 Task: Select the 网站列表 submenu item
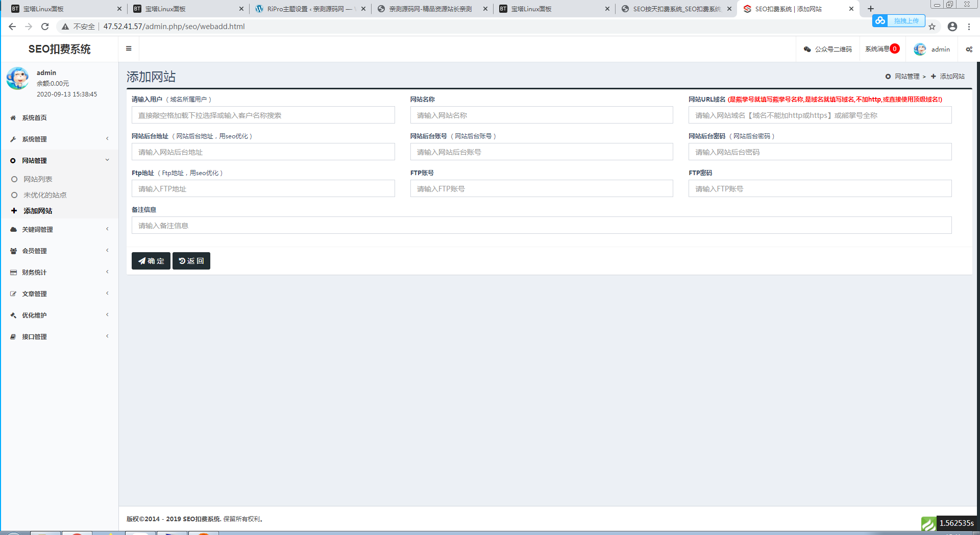pos(38,179)
